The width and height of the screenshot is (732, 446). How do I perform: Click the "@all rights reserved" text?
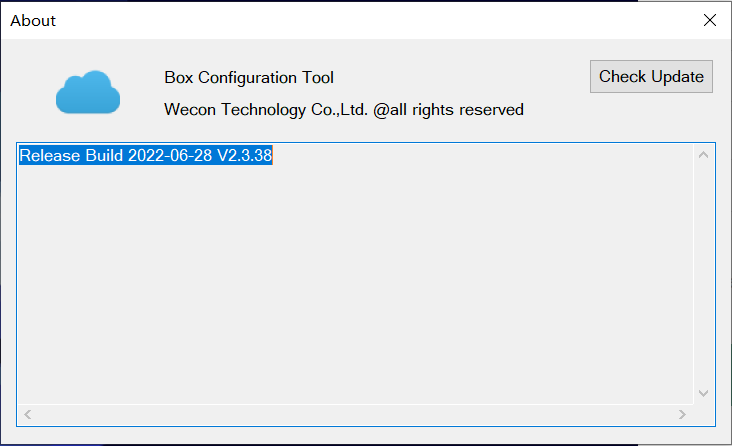click(x=449, y=110)
